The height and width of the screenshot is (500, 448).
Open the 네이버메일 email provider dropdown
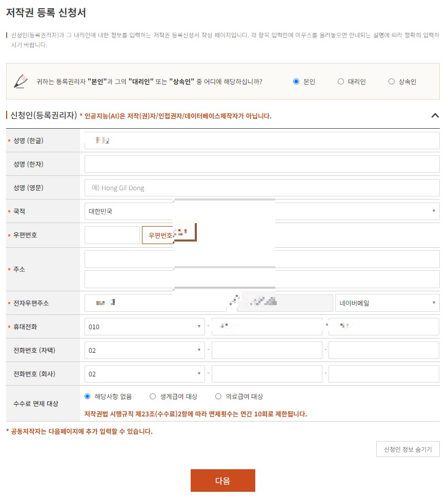click(x=387, y=303)
